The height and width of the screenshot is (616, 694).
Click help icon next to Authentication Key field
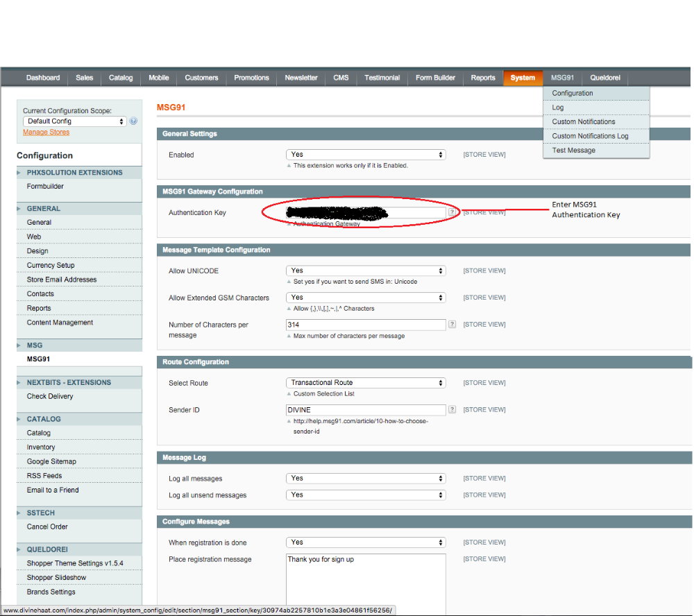[452, 212]
